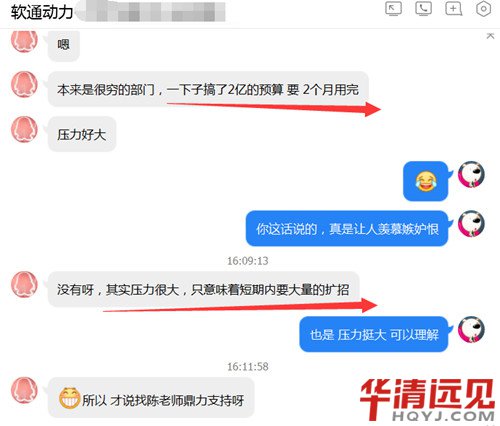Image resolution: width=500 pixels, height=426 pixels.
Task: Select the 也是 压力挺大 可以理解 bubble
Action: [x=374, y=334]
